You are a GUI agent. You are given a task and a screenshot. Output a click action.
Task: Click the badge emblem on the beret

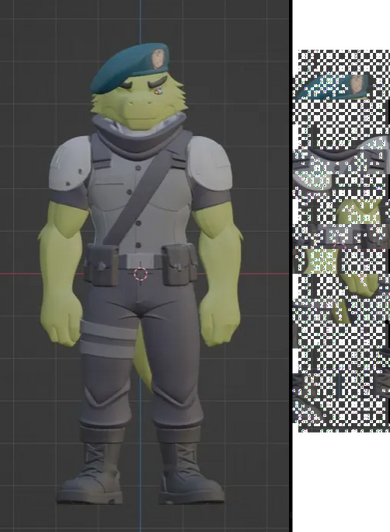click(158, 58)
